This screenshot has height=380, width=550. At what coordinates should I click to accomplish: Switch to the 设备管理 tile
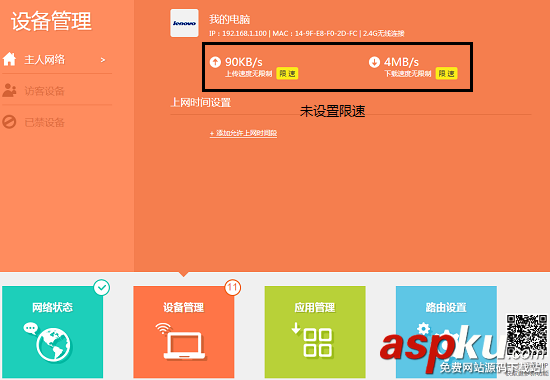pos(184,332)
